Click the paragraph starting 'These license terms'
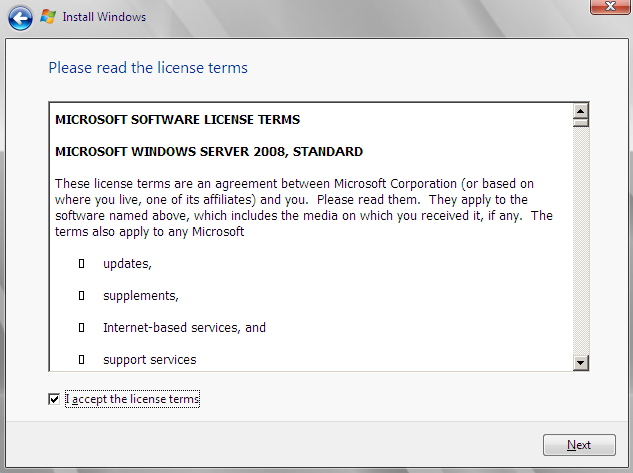 coord(304,207)
